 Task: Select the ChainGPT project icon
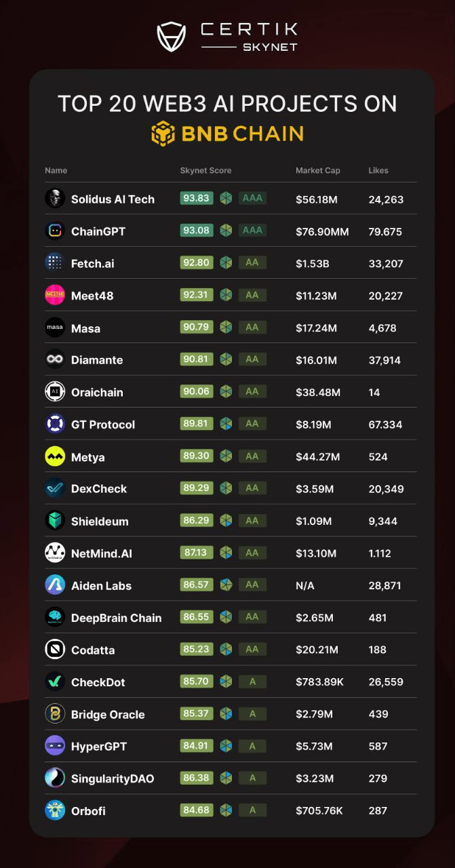[55, 231]
